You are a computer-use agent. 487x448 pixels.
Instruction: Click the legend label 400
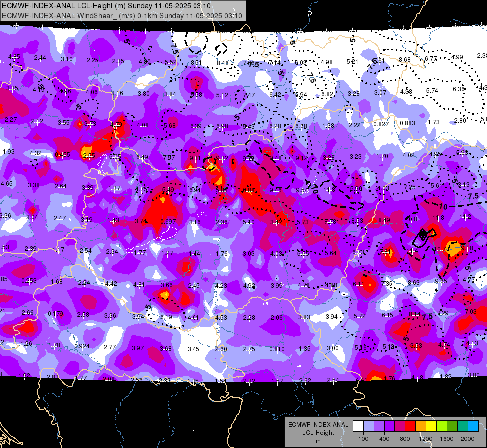384,439
